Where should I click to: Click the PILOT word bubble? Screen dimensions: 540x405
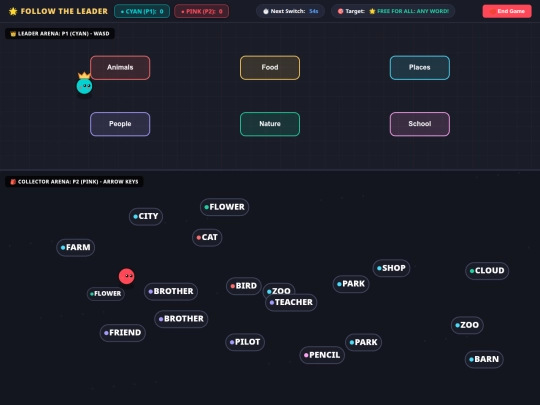tap(245, 342)
